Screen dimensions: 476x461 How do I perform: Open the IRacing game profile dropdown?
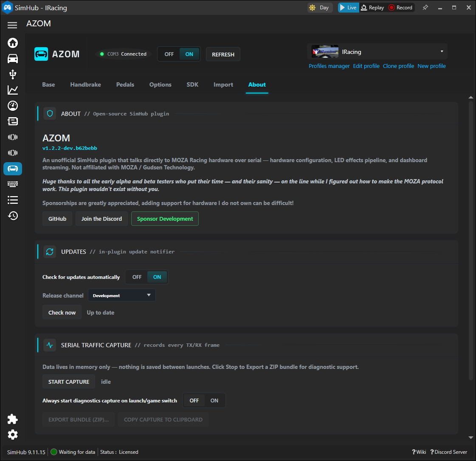pos(377,52)
